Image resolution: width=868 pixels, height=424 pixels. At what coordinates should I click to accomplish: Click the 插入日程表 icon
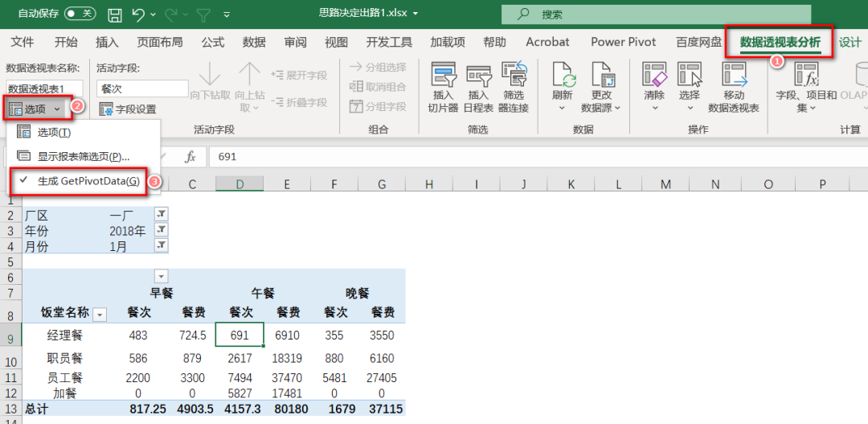tap(478, 75)
